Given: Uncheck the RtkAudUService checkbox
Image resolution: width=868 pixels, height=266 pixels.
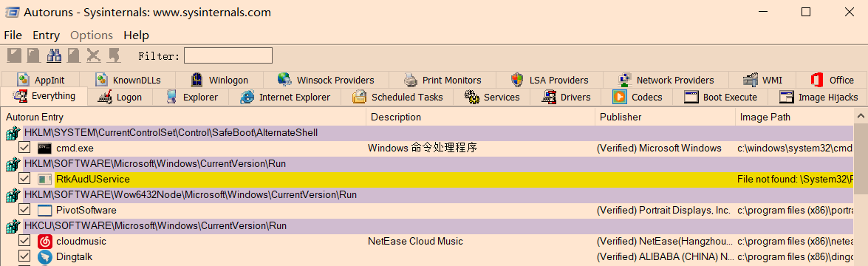Looking at the screenshot, I should pos(24,179).
